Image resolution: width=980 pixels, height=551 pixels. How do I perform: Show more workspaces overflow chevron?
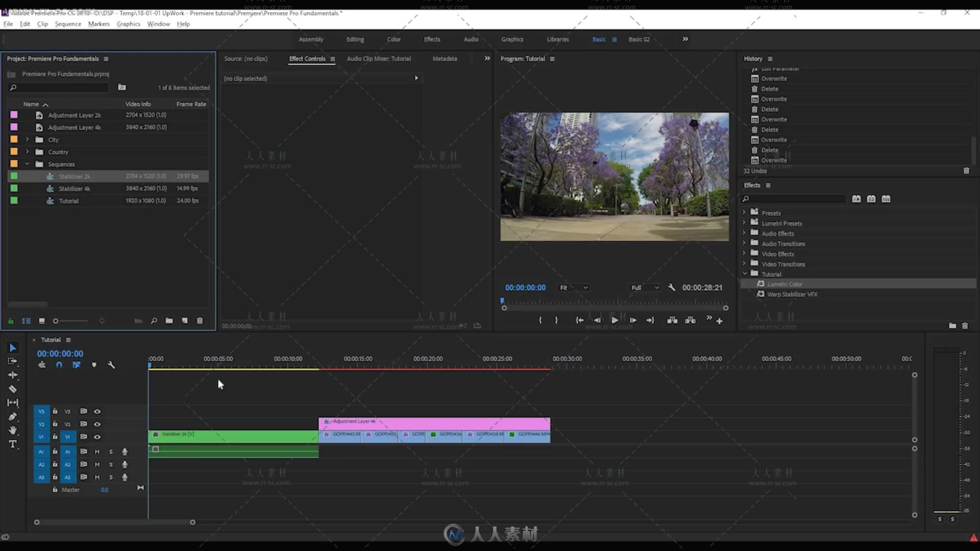click(x=685, y=39)
